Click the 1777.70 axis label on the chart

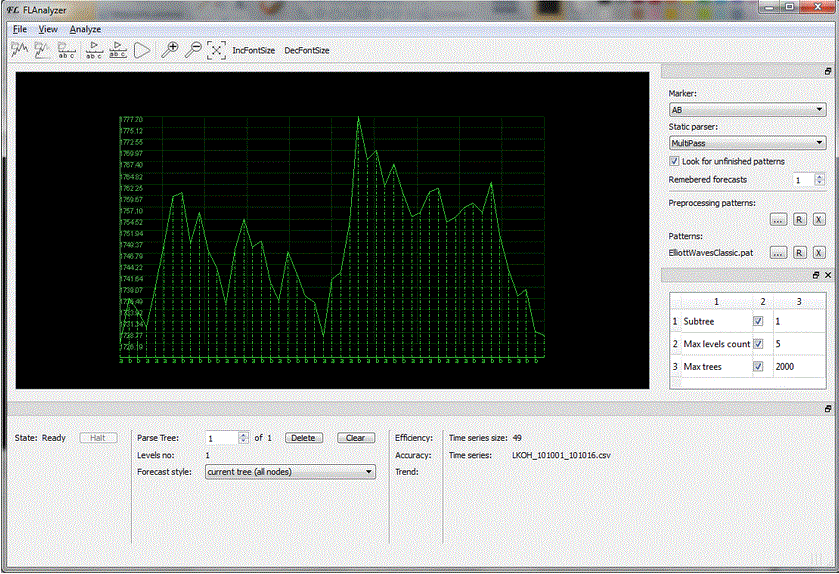click(131, 119)
